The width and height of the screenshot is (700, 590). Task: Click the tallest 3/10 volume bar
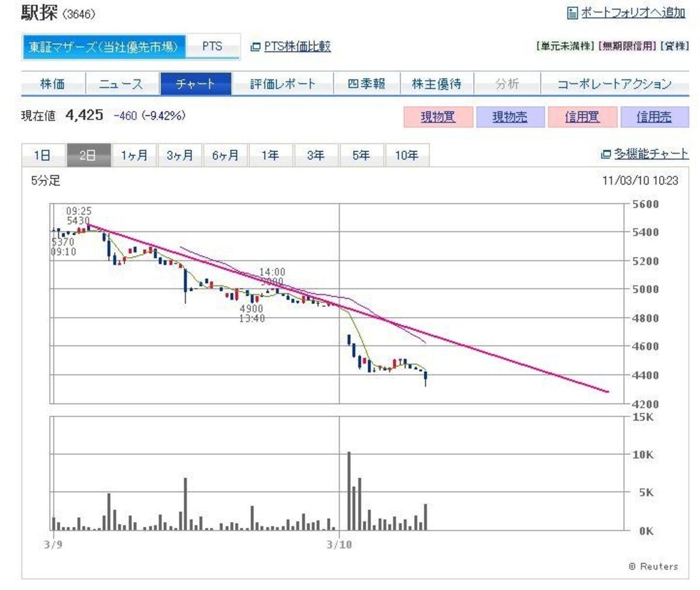(349, 491)
